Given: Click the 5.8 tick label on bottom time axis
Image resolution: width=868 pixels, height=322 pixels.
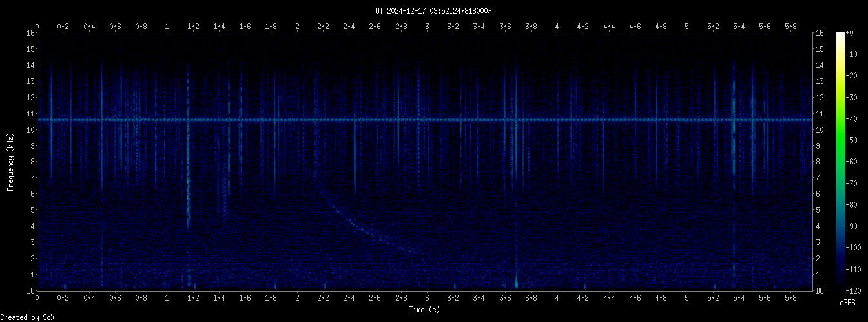Looking at the screenshot, I should coord(791,298).
